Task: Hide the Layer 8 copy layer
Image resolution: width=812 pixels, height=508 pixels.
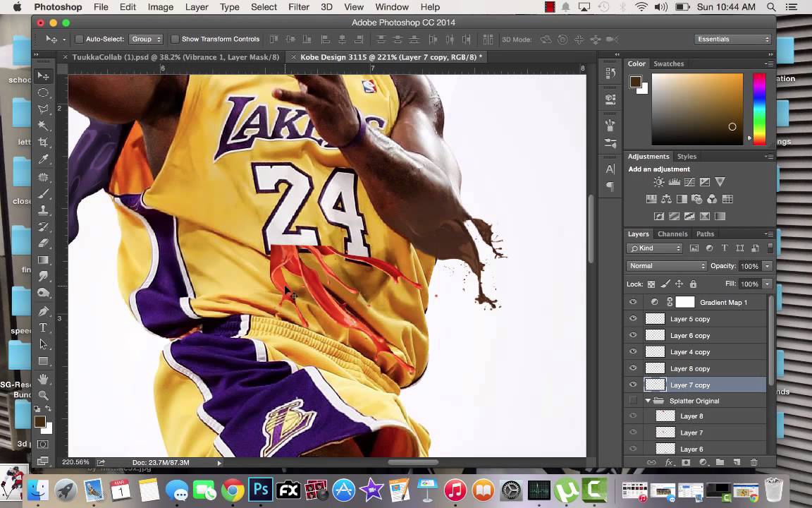Action: pos(633,368)
